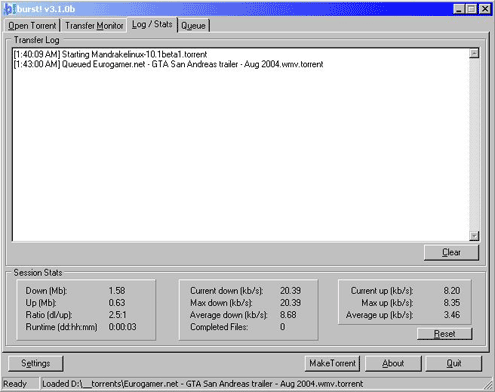
Task: Click the log scrollbar down arrow
Action: (474, 236)
